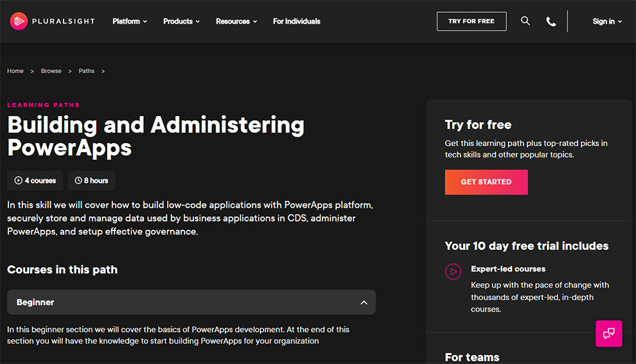Click the Try for free heading

[x=478, y=125]
